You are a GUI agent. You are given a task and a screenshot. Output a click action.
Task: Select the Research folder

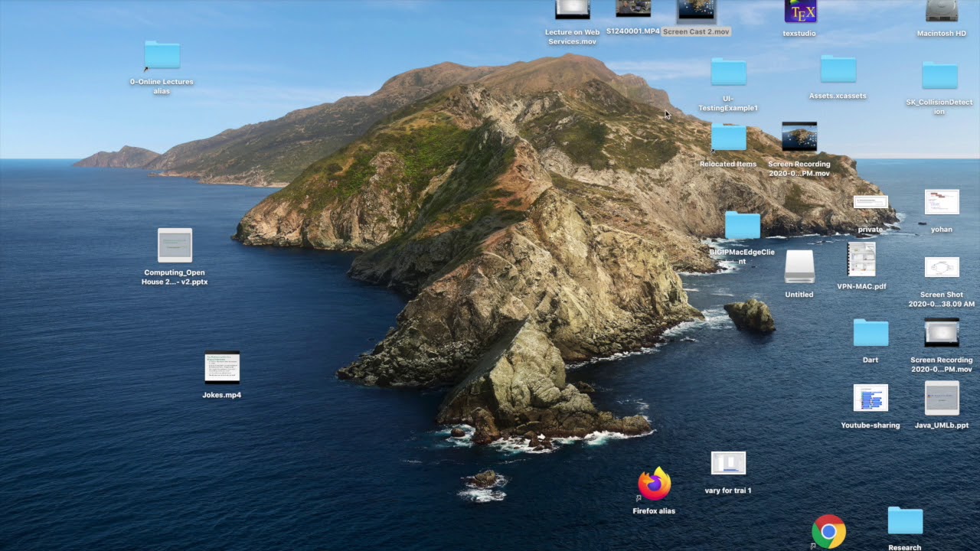click(905, 520)
